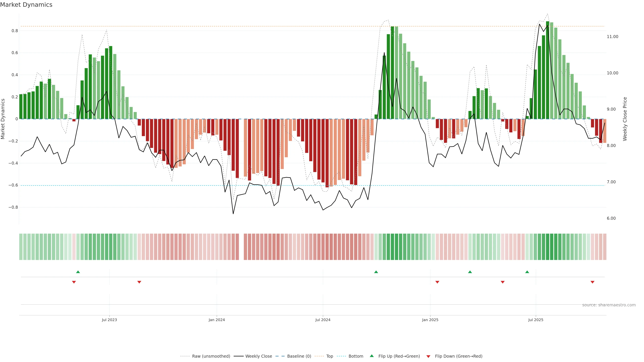This screenshot has width=644, height=362.
Task: Click the Jan 2024 x-axis label
Action: click(217, 320)
